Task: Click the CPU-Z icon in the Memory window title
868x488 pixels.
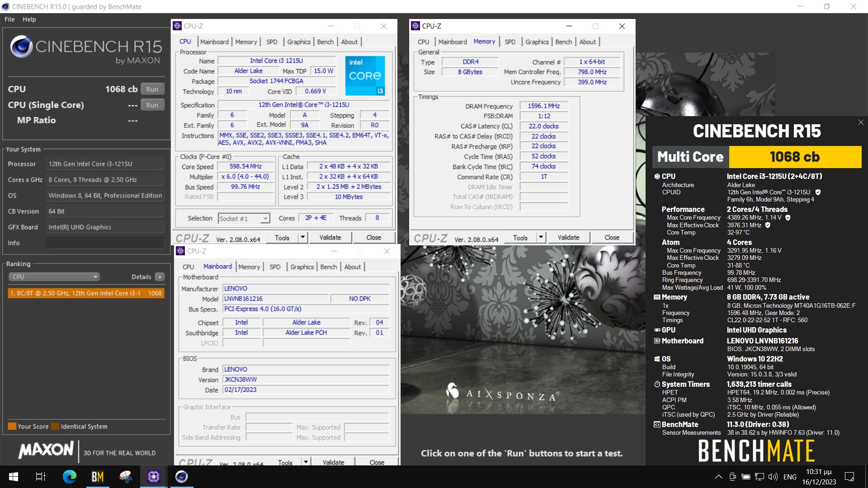Action: 415,26
